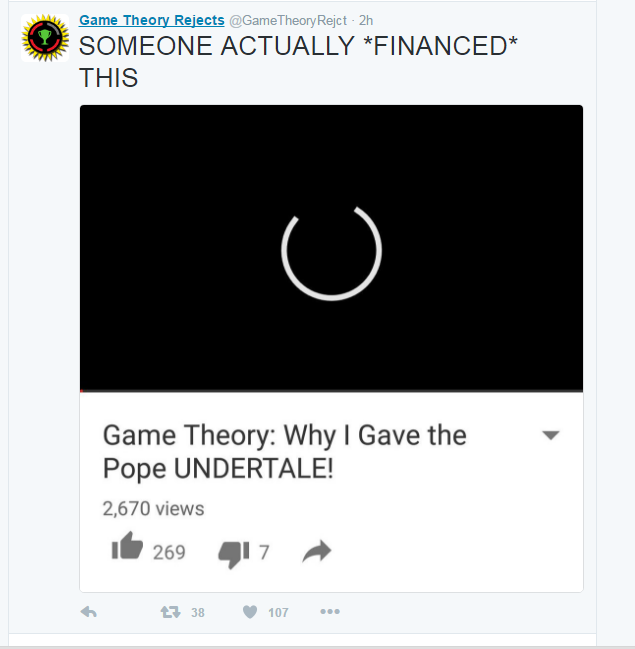Open the Game Theory Rejects profile avatar
Image resolution: width=635 pixels, height=649 pixels.
pyautogui.click(x=45, y=38)
